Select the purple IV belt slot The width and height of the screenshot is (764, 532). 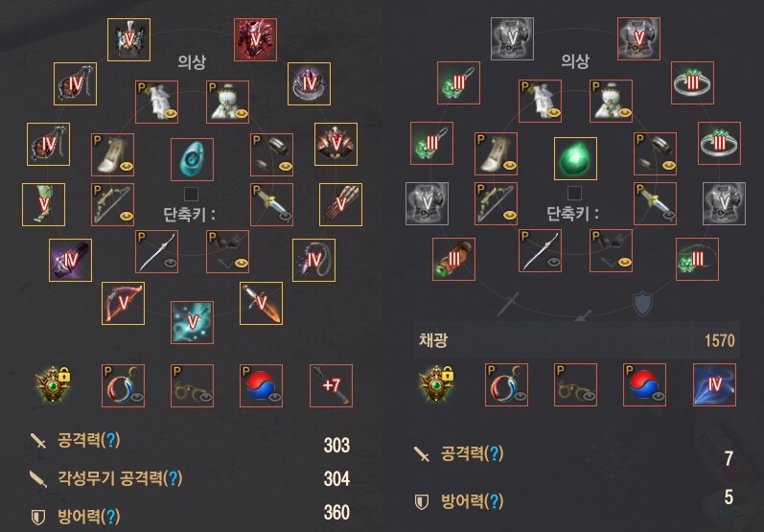tap(70, 260)
